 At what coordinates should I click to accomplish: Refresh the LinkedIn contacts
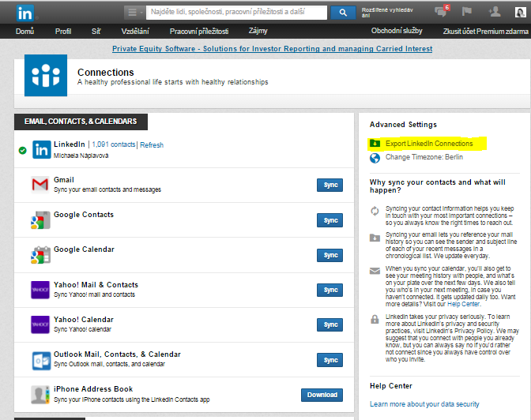(152, 144)
